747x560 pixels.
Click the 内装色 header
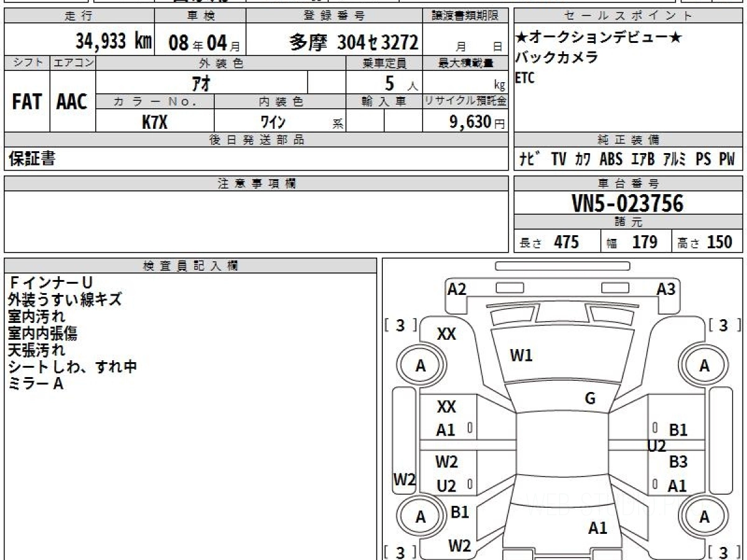280,101
